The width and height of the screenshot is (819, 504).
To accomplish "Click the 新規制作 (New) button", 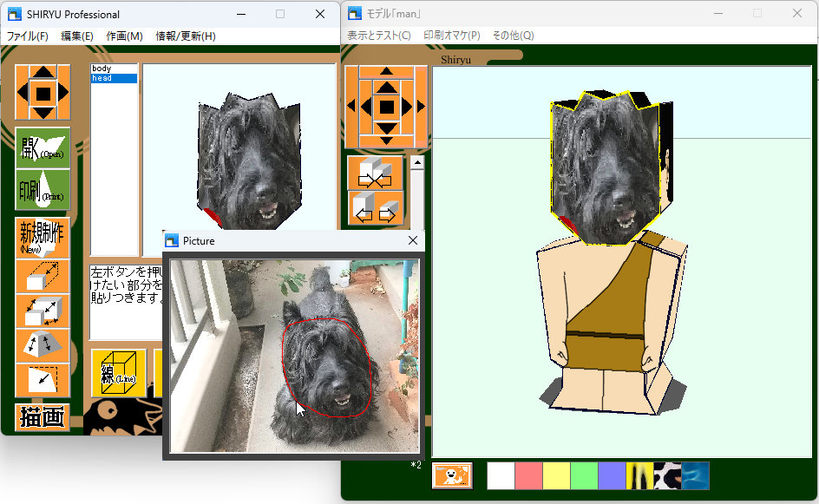I will click(43, 237).
